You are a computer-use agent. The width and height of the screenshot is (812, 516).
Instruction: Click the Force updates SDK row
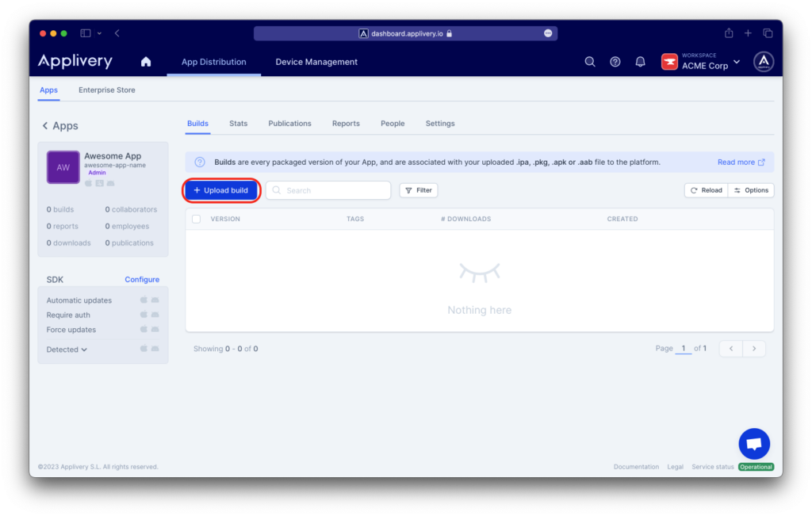[102, 330]
